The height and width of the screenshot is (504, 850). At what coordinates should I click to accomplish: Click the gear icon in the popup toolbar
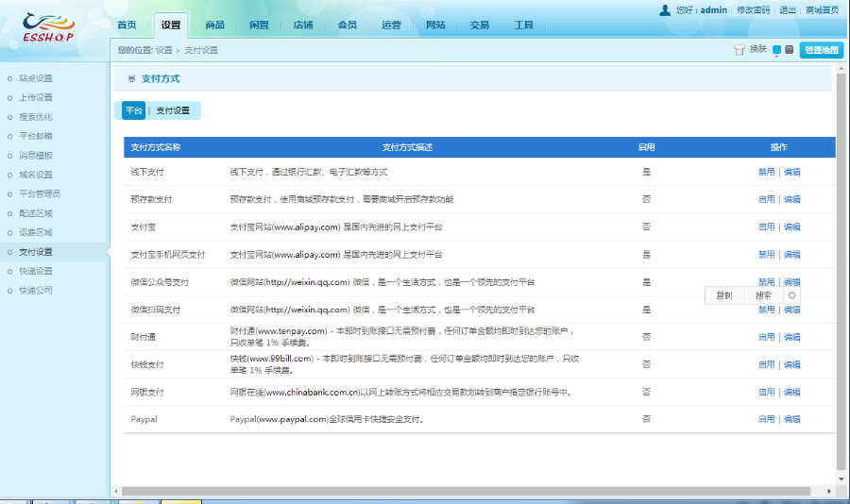(x=791, y=295)
